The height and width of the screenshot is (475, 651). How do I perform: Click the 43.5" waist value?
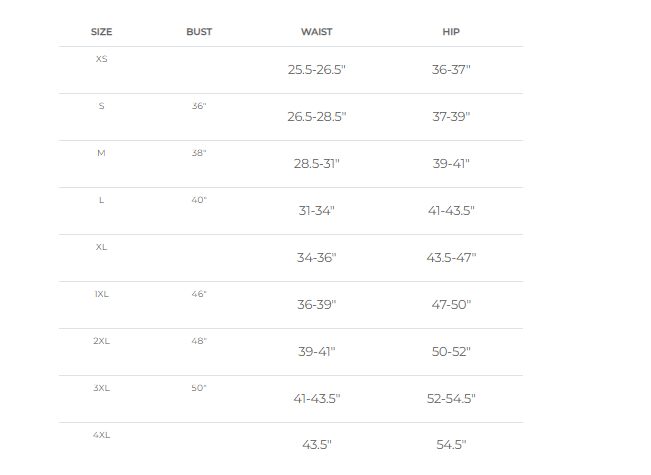(x=316, y=445)
